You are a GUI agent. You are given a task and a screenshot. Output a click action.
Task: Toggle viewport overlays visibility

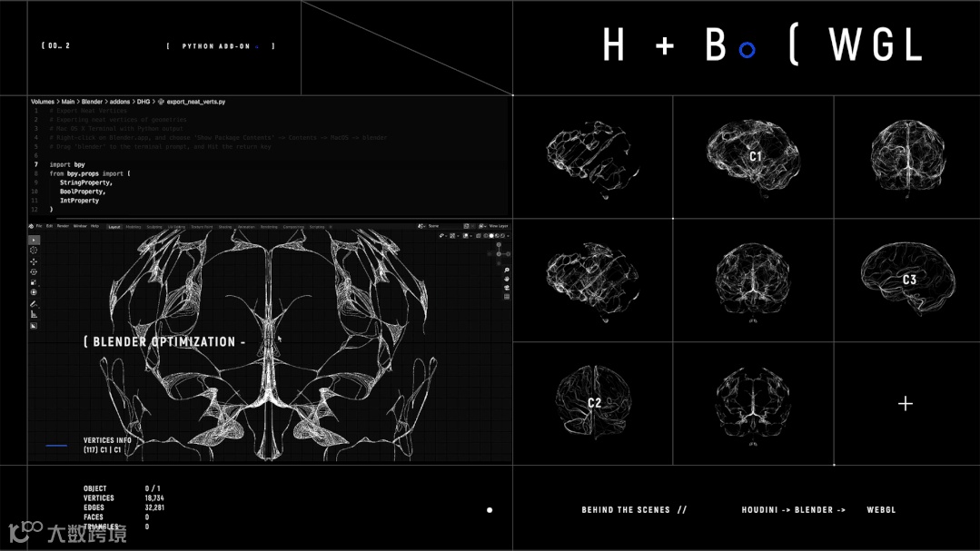pos(465,235)
